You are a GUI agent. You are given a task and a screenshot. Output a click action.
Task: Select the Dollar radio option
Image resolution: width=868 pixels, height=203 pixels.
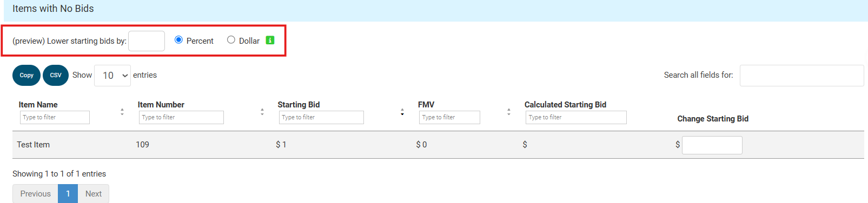point(231,39)
